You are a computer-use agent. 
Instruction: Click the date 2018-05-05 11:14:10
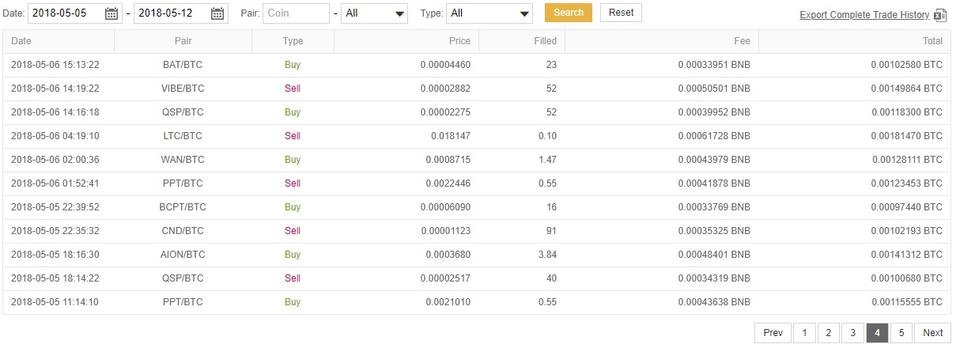(x=55, y=302)
